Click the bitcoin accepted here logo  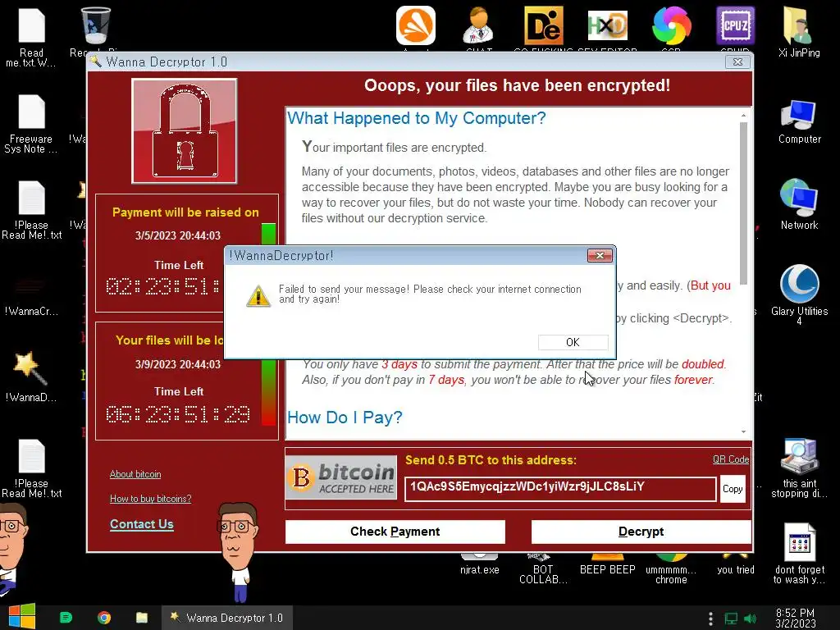[x=341, y=477]
